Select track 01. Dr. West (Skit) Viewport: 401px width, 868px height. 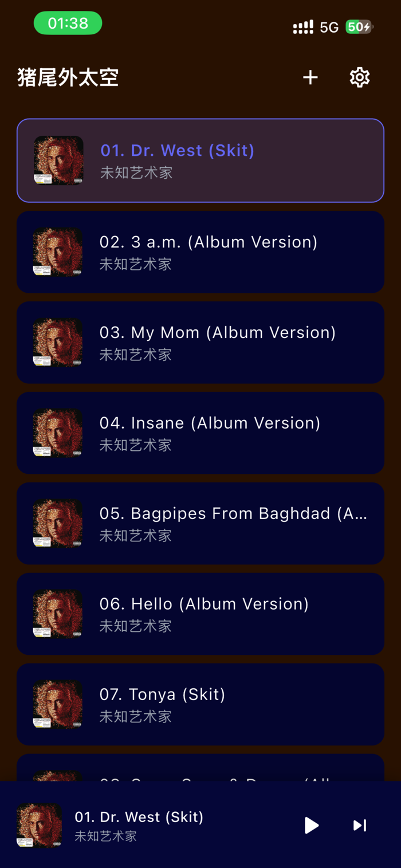pos(200,160)
